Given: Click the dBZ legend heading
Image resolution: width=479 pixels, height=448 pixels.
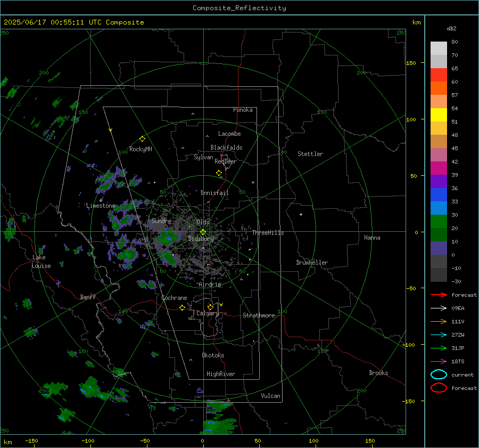Looking at the screenshot, I should pyautogui.click(x=451, y=28).
